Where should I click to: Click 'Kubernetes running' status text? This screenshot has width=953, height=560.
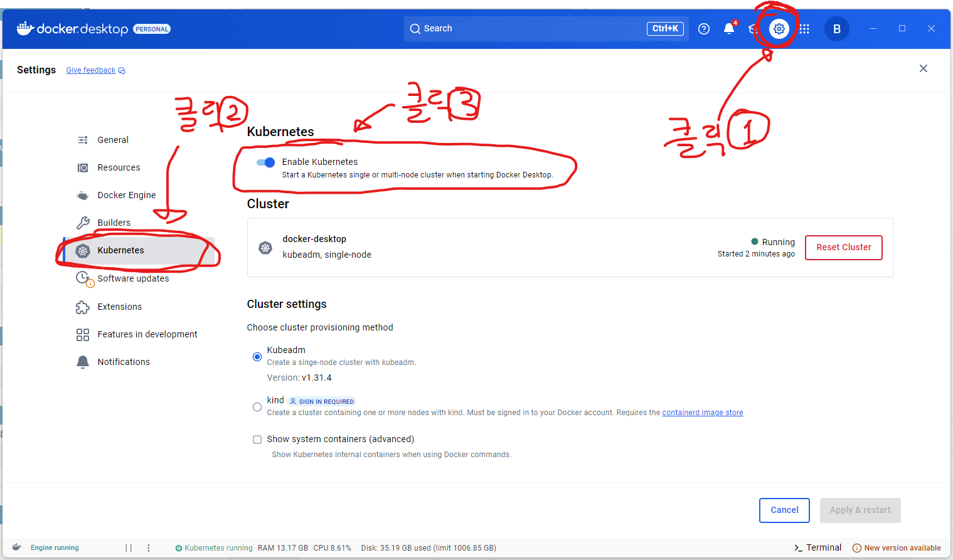tap(218, 548)
